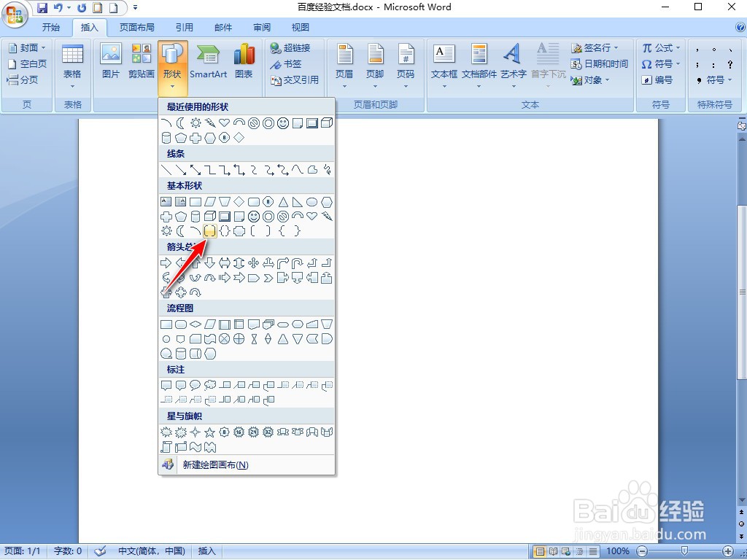Select the double bracket shape highlighted in Basic Shapes

coord(209,231)
